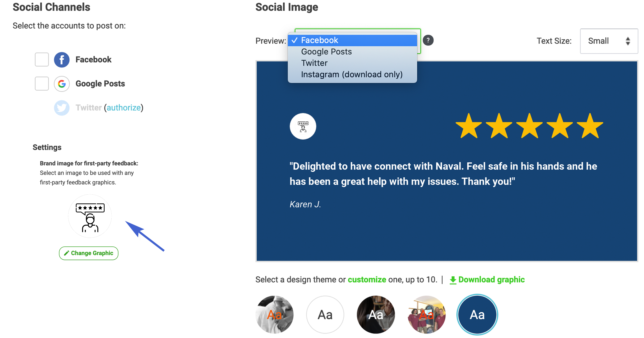Click the Twitter authorize link
Image resolution: width=644 pixels, height=338 pixels.
point(123,108)
